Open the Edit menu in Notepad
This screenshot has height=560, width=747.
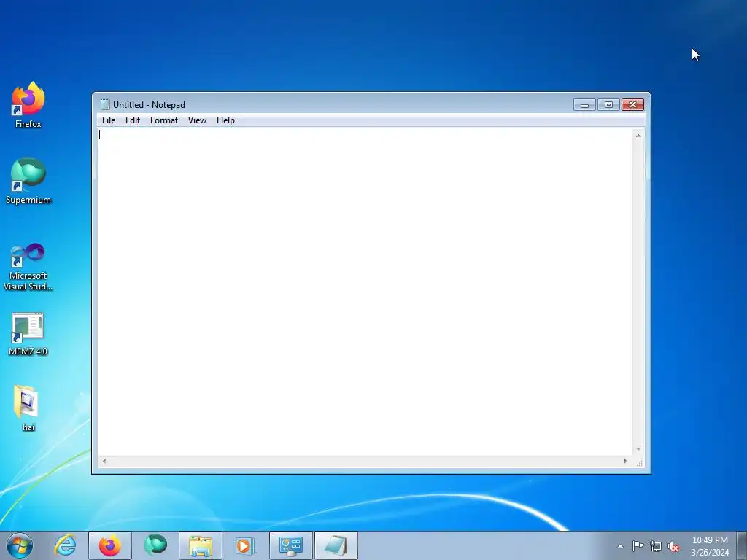[133, 120]
